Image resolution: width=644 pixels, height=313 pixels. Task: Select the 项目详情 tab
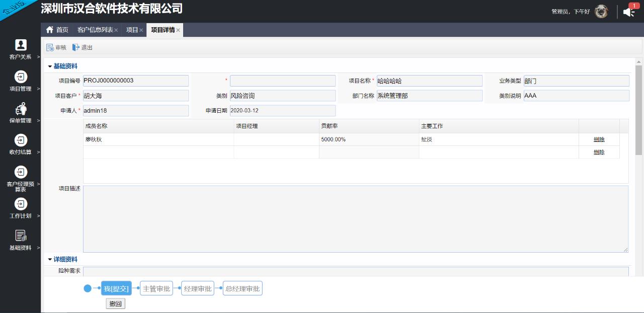tap(163, 30)
